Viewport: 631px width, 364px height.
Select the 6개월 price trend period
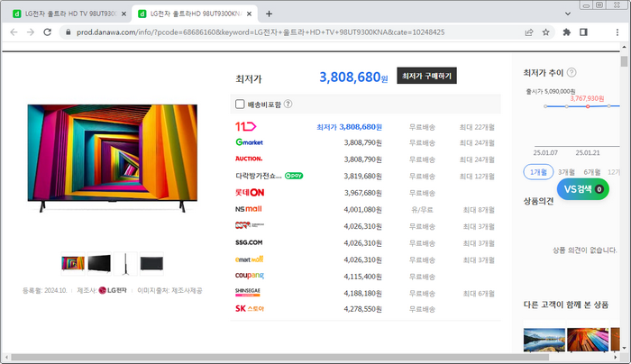coord(592,172)
